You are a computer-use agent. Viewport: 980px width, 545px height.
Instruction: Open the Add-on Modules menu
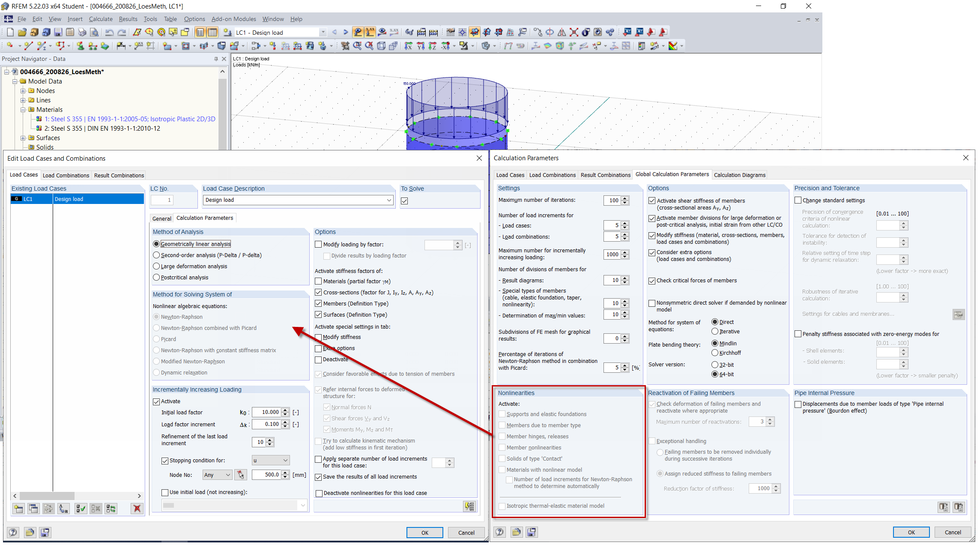point(233,19)
